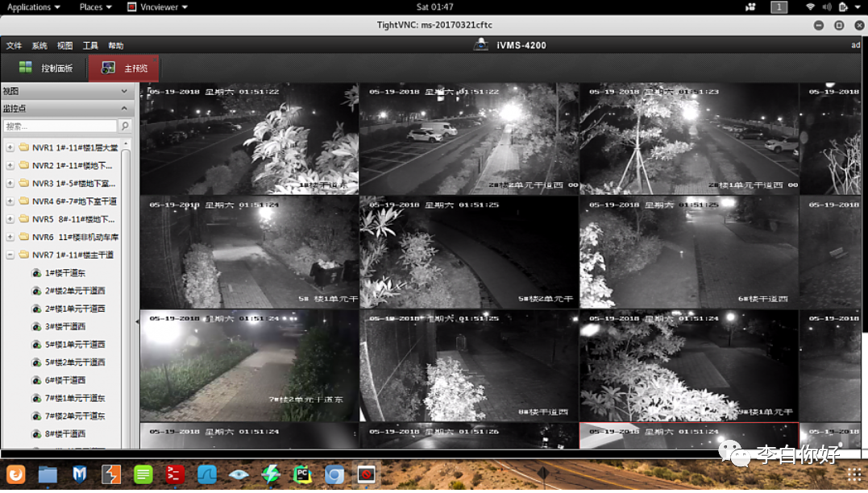This screenshot has width=868, height=493.
Task: Open the Places menu in top bar
Action: (x=95, y=6)
